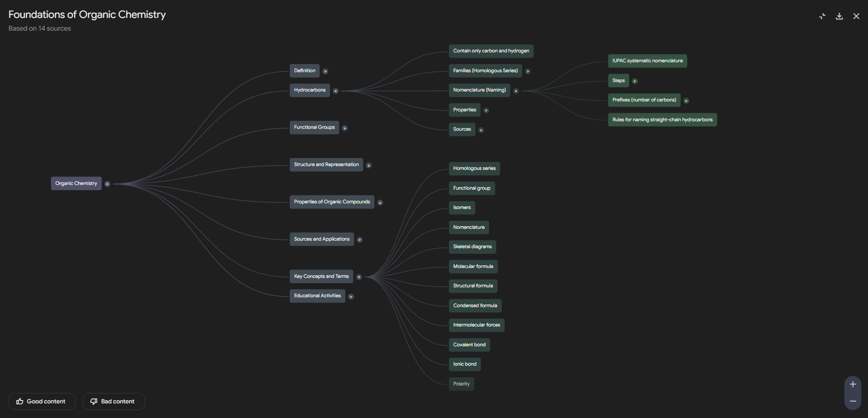Click the Isomers node

pyautogui.click(x=462, y=208)
